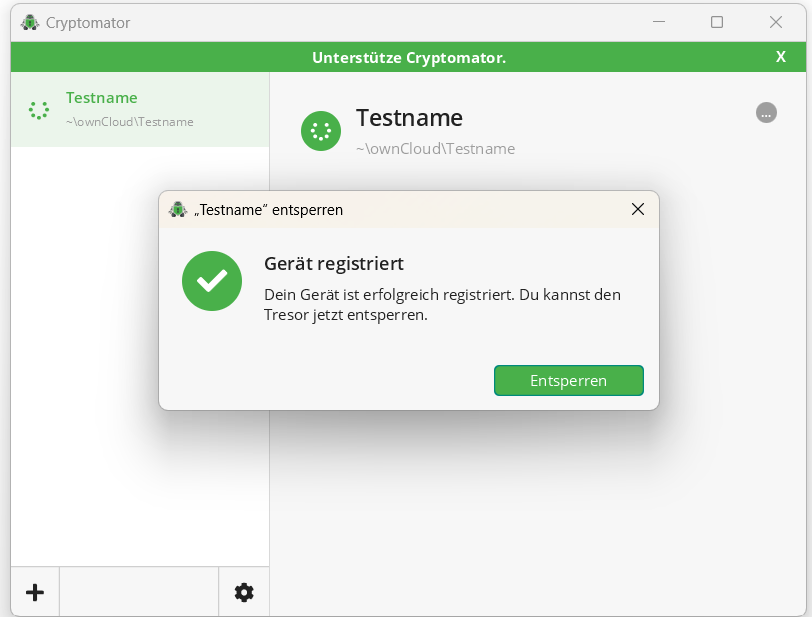Open settings via the gear icon
This screenshot has width=812, height=617.
coord(244,592)
